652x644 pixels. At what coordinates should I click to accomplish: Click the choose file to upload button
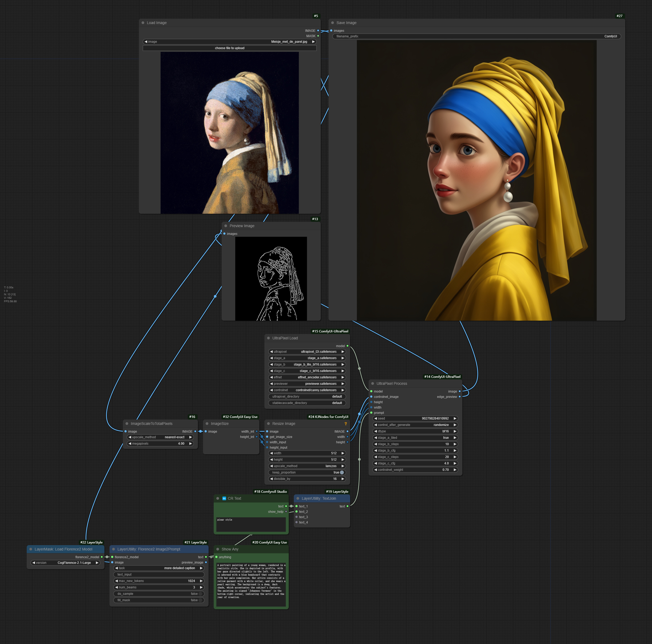click(x=229, y=48)
